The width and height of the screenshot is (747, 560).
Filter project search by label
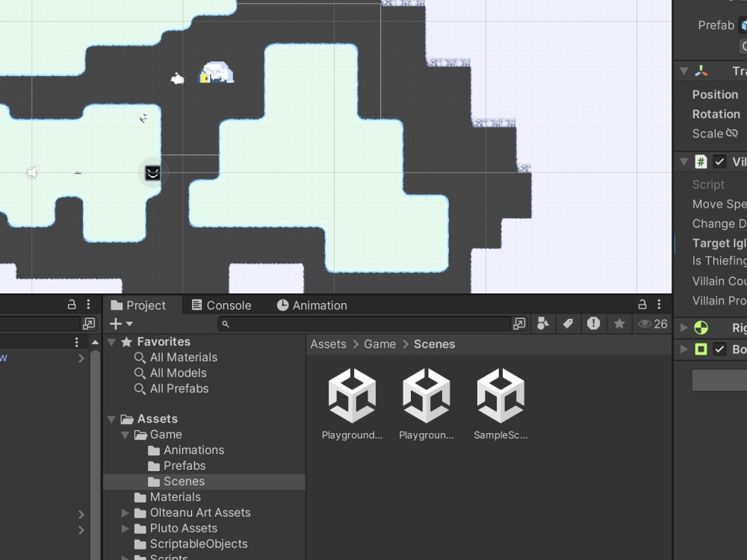(x=568, y=324)
